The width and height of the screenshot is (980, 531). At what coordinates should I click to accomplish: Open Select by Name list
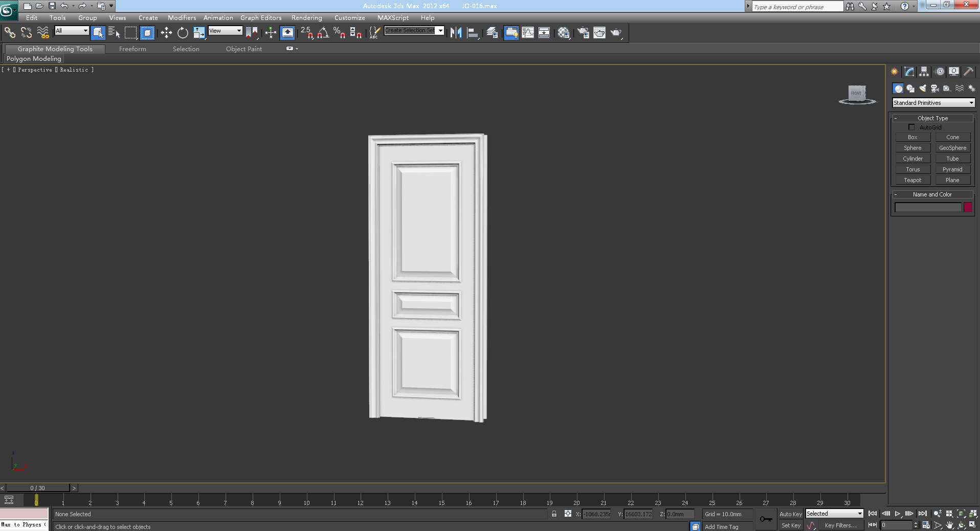click(114, 33)
